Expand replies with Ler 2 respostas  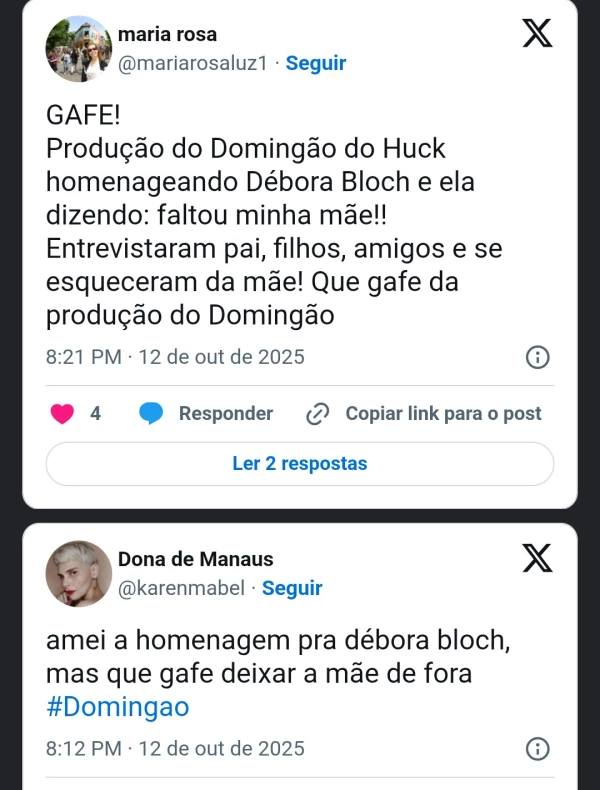[x=300, y=464]
